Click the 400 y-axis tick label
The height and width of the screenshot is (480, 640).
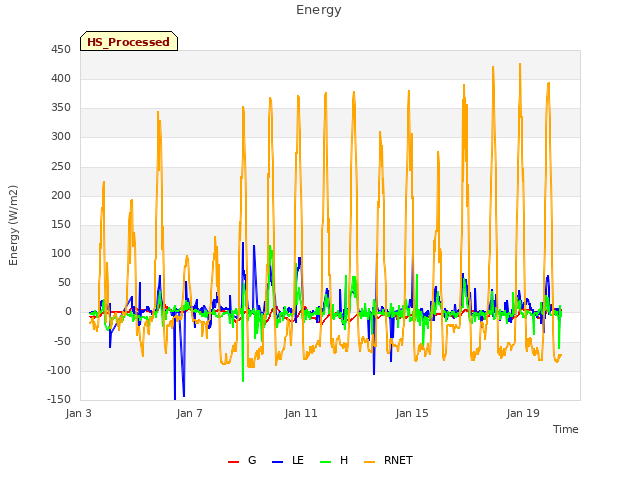[61, 79]
